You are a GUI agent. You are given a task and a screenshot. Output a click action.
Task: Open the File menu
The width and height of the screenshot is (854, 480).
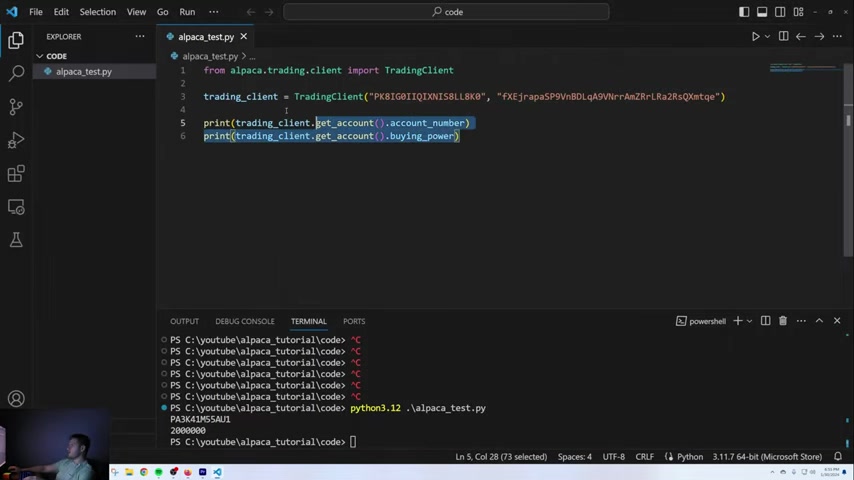36,12
